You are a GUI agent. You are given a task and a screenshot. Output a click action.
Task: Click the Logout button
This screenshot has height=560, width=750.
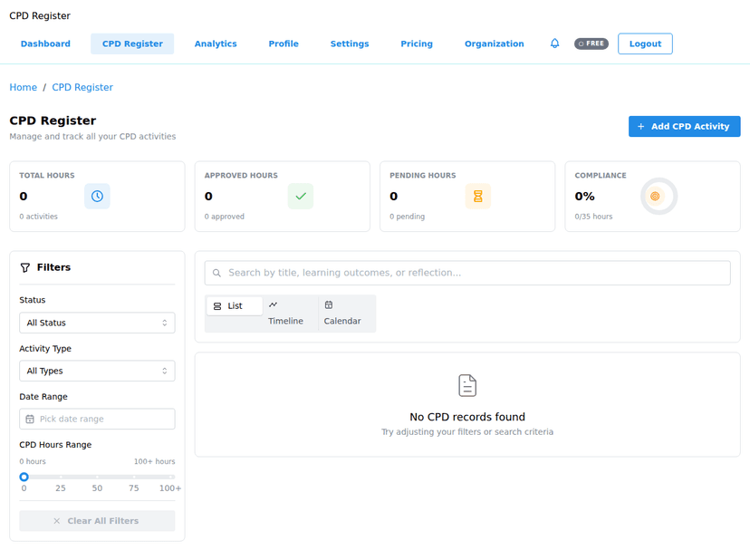click(x=645, y=43)
